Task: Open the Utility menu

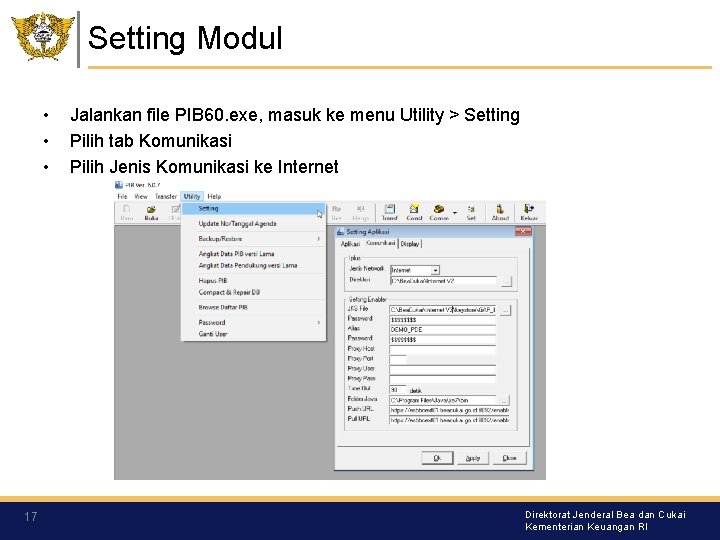Action: tap(192, 197)
